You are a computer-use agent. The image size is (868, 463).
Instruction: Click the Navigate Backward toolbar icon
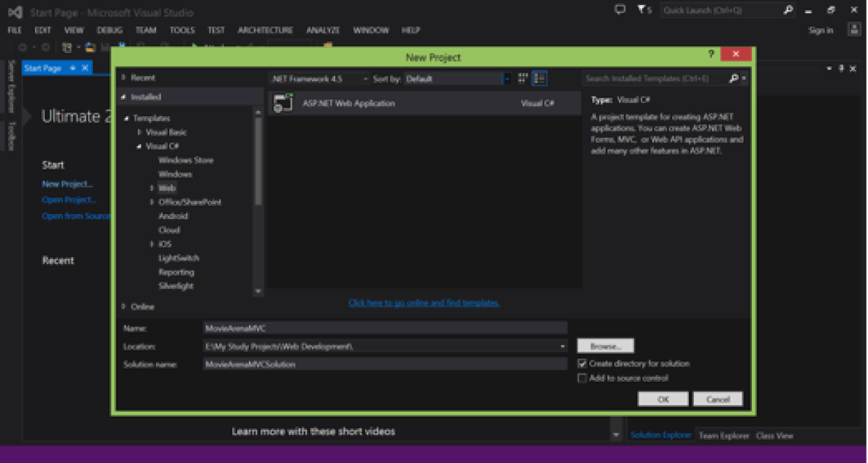pyautogui.click(x=22, y=48)
